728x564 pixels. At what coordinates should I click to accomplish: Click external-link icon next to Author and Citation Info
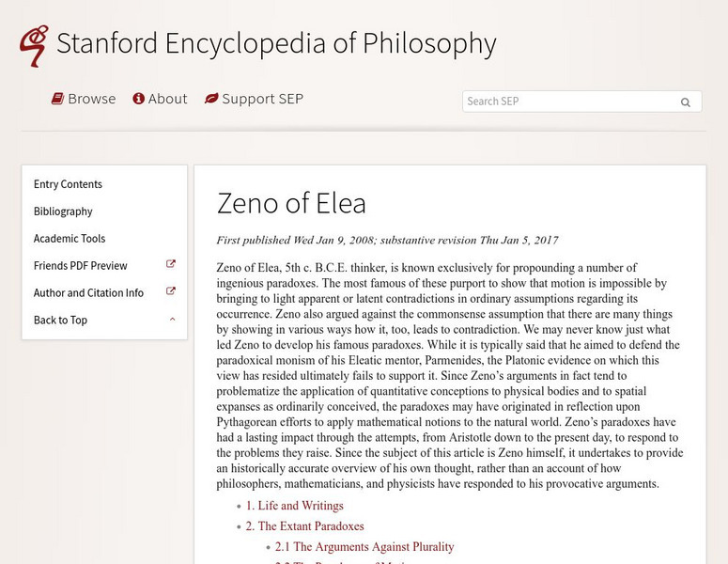point(171,292)
